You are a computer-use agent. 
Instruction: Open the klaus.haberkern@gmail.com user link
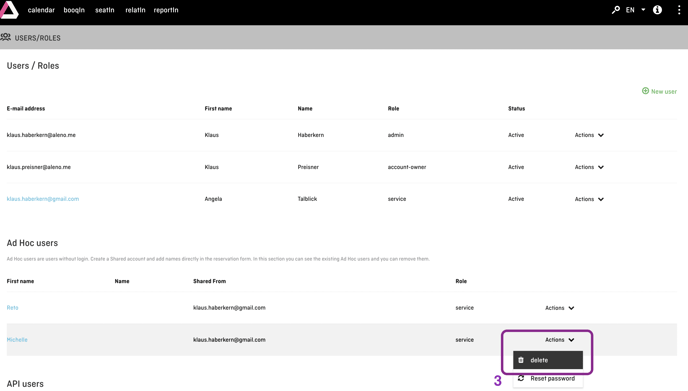[x=43, y=199]
